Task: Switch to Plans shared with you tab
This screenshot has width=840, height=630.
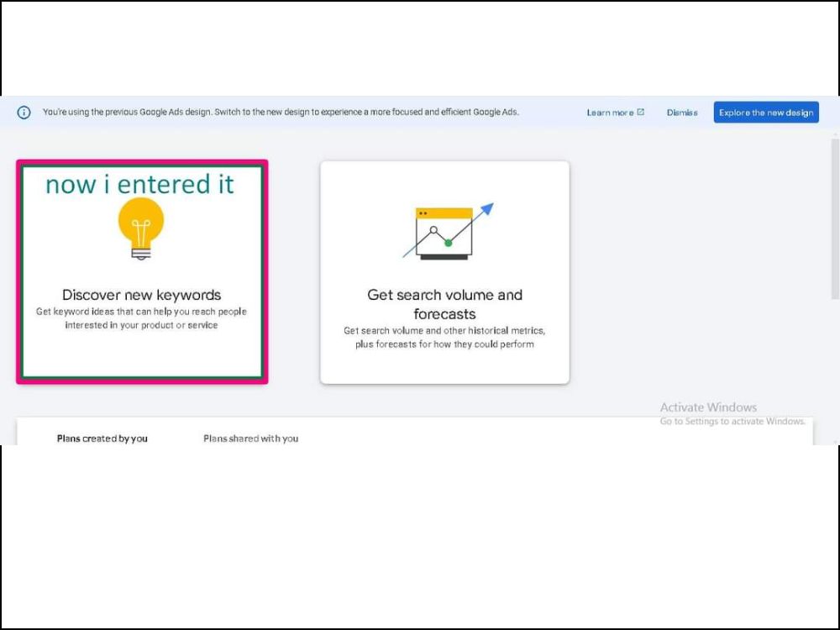Action: (250, 438)
